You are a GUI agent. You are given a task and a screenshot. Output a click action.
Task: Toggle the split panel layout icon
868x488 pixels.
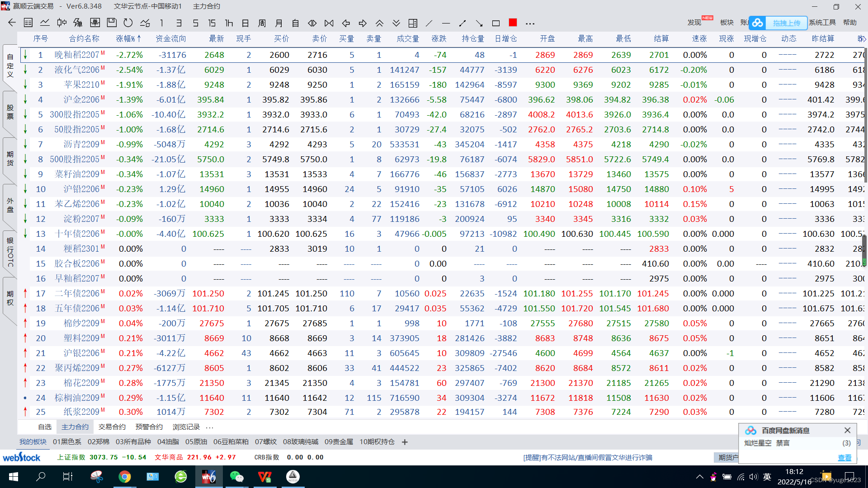tap(413, 23)
